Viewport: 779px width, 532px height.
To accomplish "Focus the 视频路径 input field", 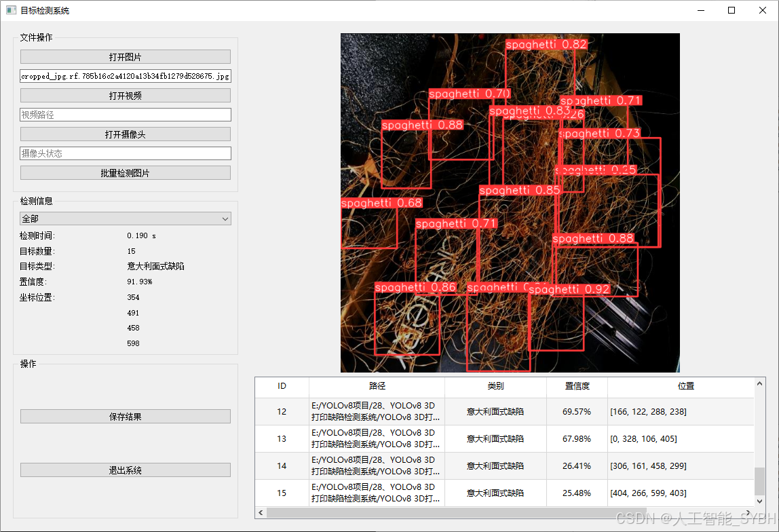I will [x=125, y=115].
